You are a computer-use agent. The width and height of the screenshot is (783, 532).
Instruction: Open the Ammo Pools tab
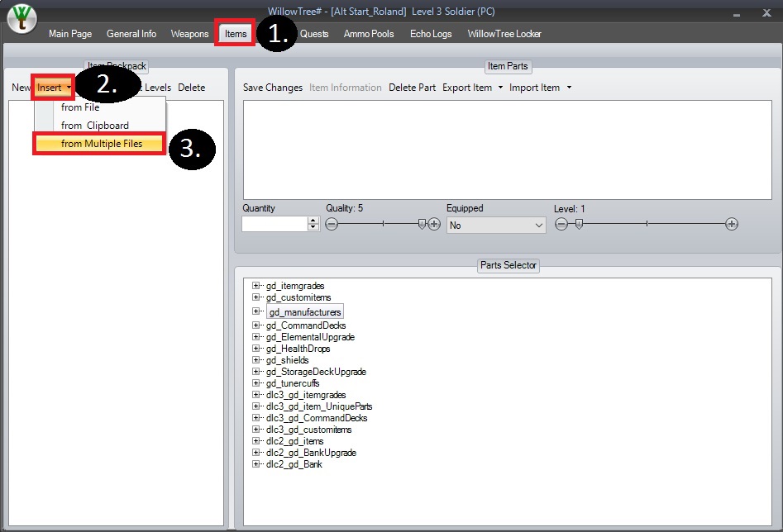click(x=369, y=34)
